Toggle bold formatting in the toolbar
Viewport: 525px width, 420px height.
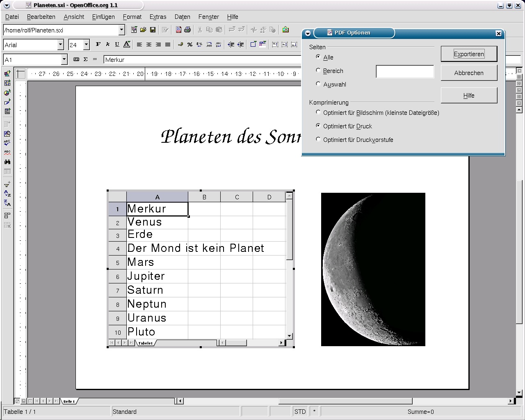pyautogui.click(x=98, y=45)
